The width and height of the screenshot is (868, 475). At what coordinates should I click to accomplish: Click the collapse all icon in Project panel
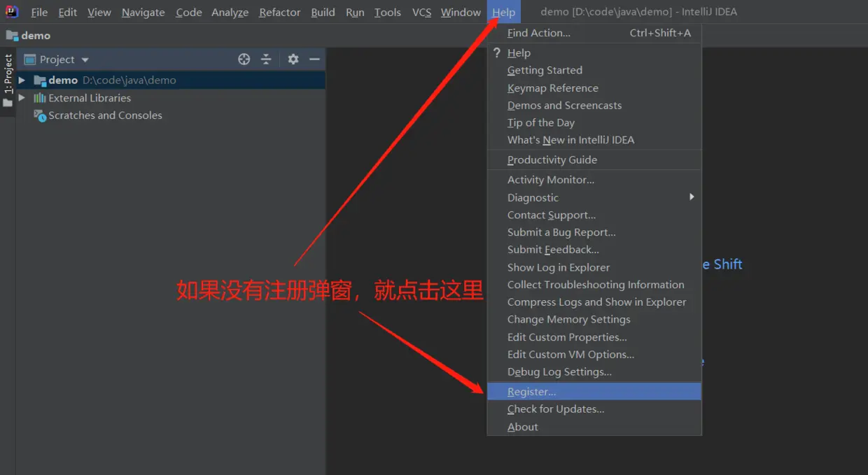pos(266,59)
